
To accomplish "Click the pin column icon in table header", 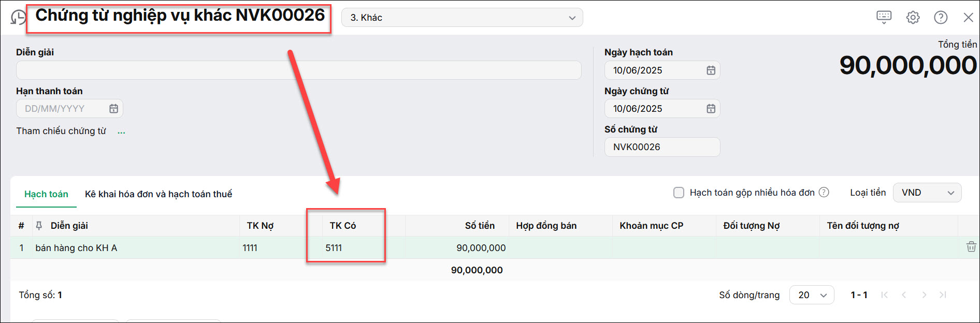I will coord(39,226).
